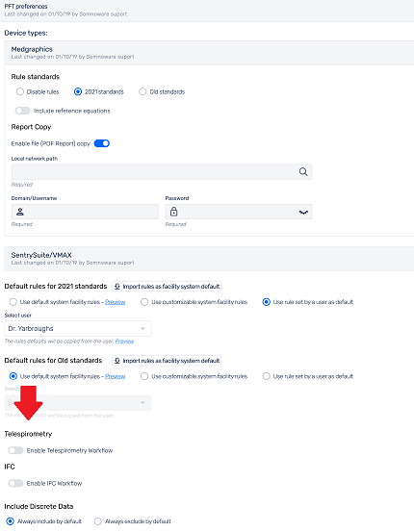Select customizable system facility rules for 2021 standards
This screenshot has height=532, width=414.
(144, 302)
